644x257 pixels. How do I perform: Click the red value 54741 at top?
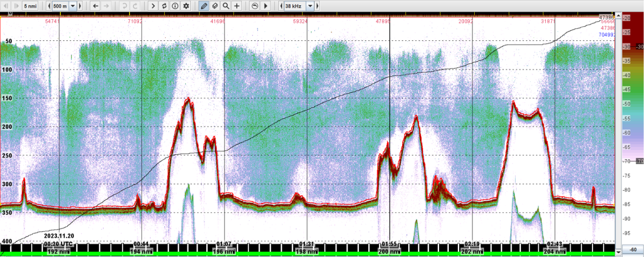(x=52, y=22)
